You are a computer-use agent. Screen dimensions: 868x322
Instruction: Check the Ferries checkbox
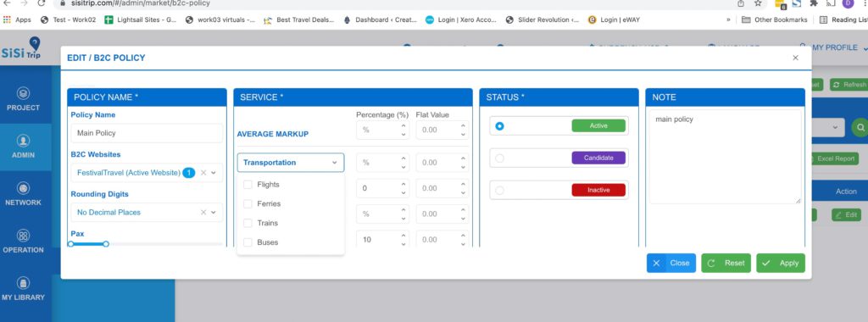248,204
